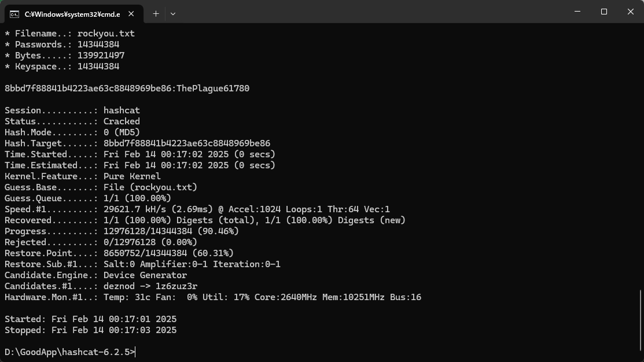Click the vertical scrollbar thumb
Screen dimensions: 644x362
pyautogui.click(x=641, y=324)
